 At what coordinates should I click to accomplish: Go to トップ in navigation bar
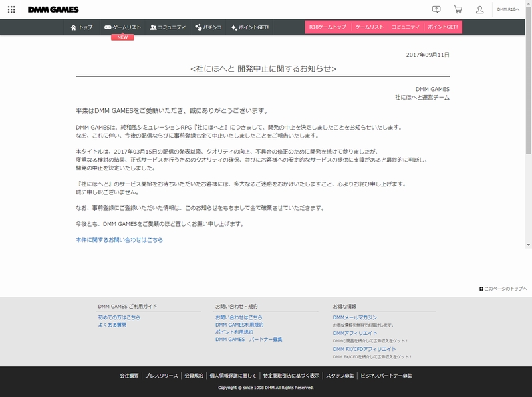click(82, 27)
